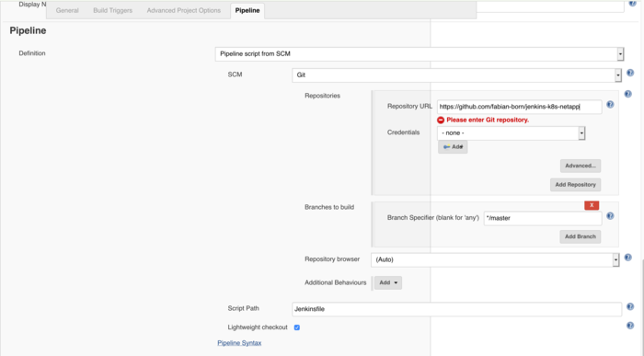Click the Add credentials key button
The height and width of the screenshot is (356, 644).
click(x=453, y=147)
